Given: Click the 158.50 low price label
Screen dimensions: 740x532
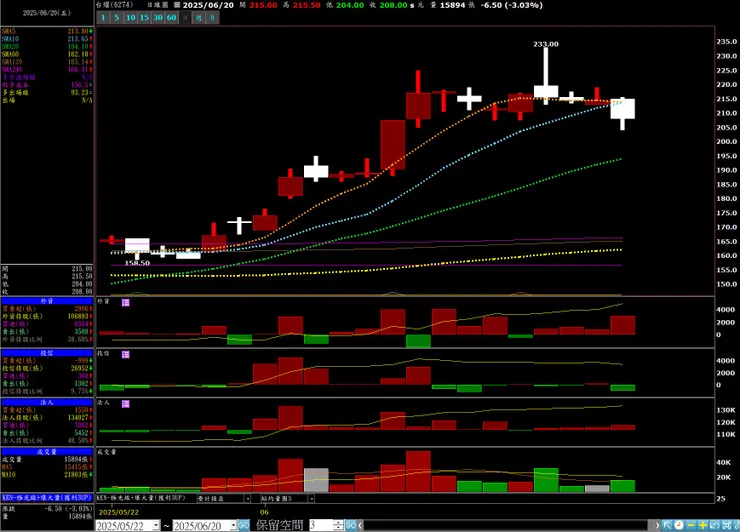Looking at the screenshot, I should tap(137, 263).
